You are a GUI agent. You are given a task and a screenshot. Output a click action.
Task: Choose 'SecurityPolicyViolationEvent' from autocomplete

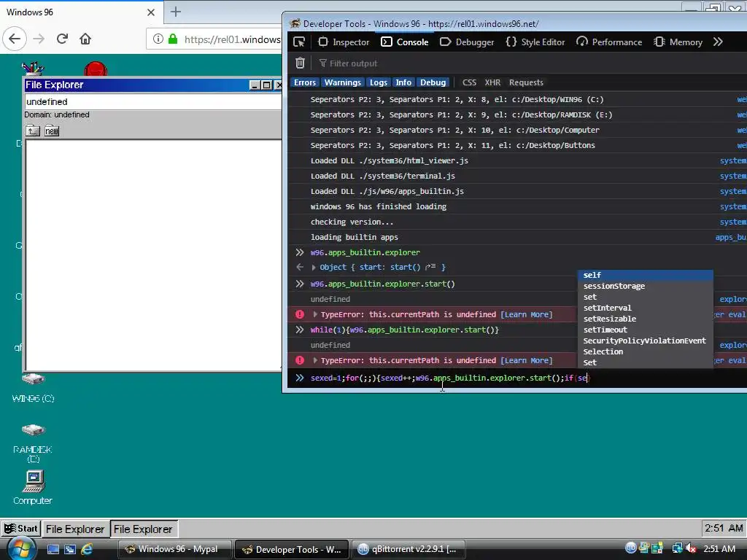[645, 341]
